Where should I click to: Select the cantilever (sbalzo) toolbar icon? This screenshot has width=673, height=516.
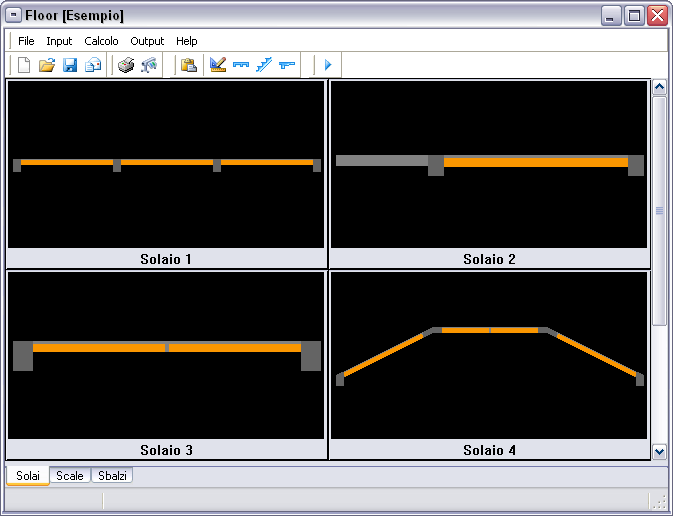(x=288, y=66)
